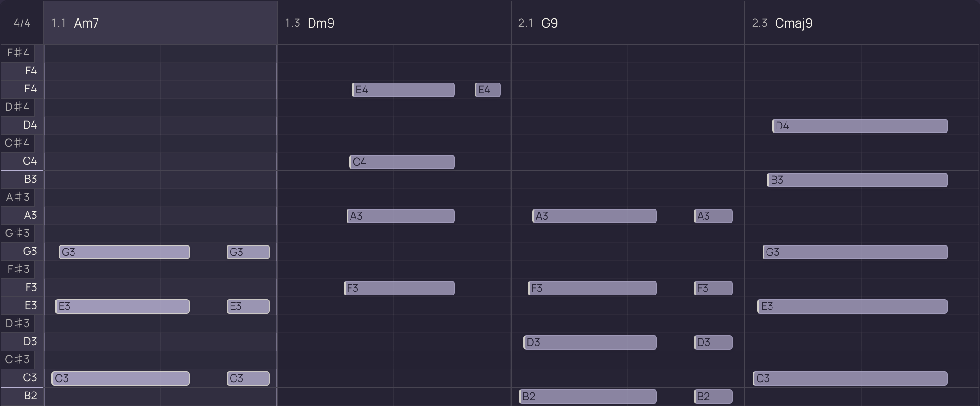Select the Dm9 chord header
This screenshot has width=980, height=406.
click(x=394, y=23)
